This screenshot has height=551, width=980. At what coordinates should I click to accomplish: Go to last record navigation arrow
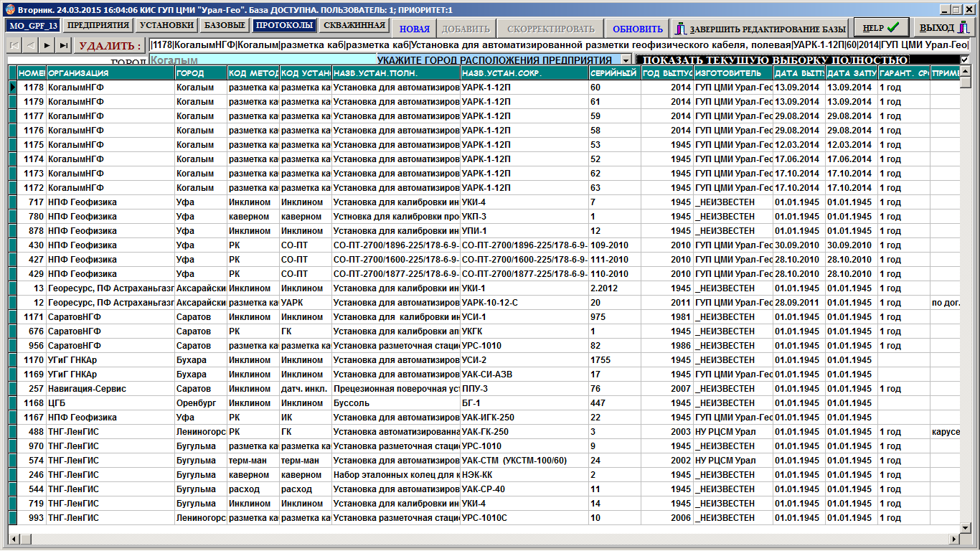tap(64, 45)
